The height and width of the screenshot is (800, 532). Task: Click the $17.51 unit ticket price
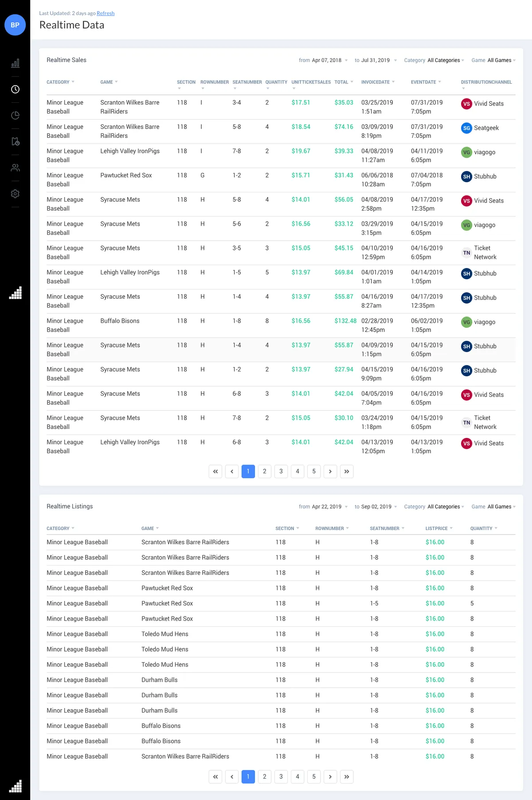[x=301, y=102]
